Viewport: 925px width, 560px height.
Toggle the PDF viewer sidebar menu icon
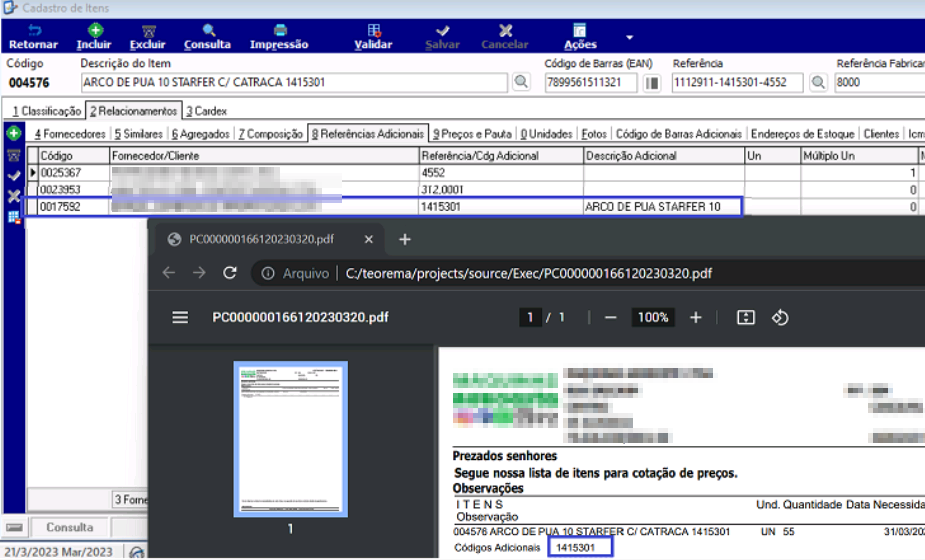[x=180, y=317]
